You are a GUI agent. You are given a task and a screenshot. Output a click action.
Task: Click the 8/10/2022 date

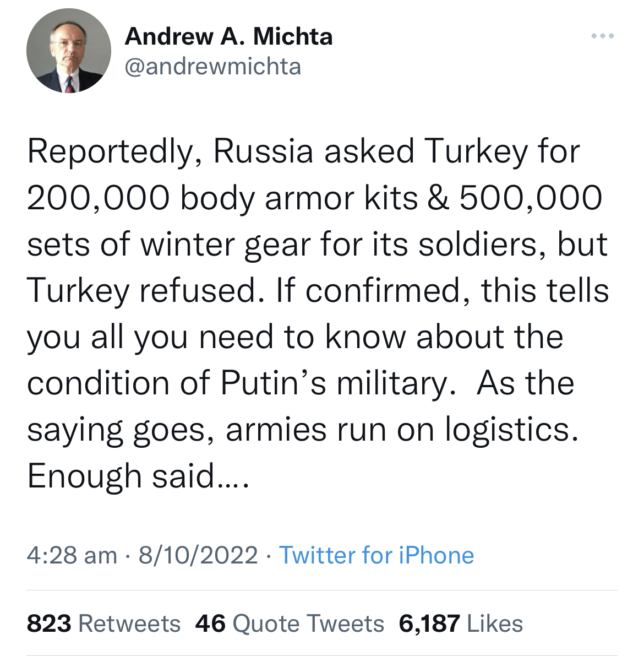click(x=198, y=555)
